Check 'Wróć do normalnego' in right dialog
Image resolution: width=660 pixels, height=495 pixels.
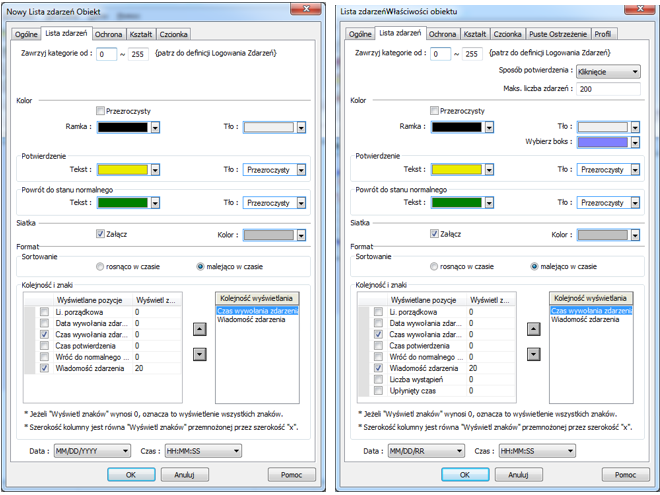click(378, 357)
